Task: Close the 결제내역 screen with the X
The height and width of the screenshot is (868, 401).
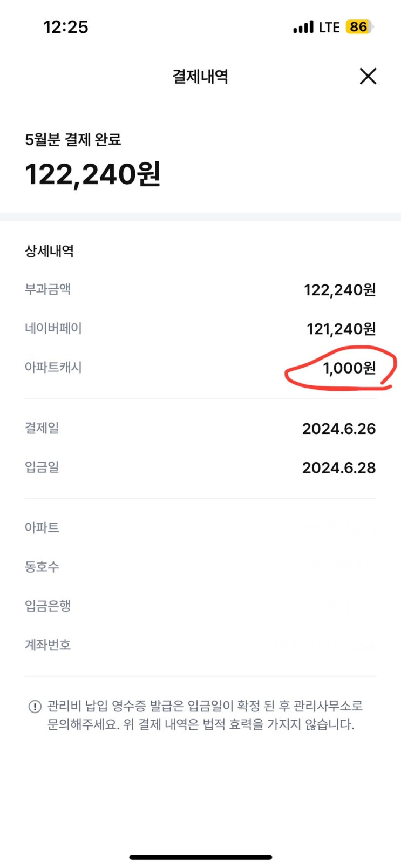Action: [368, 76]
